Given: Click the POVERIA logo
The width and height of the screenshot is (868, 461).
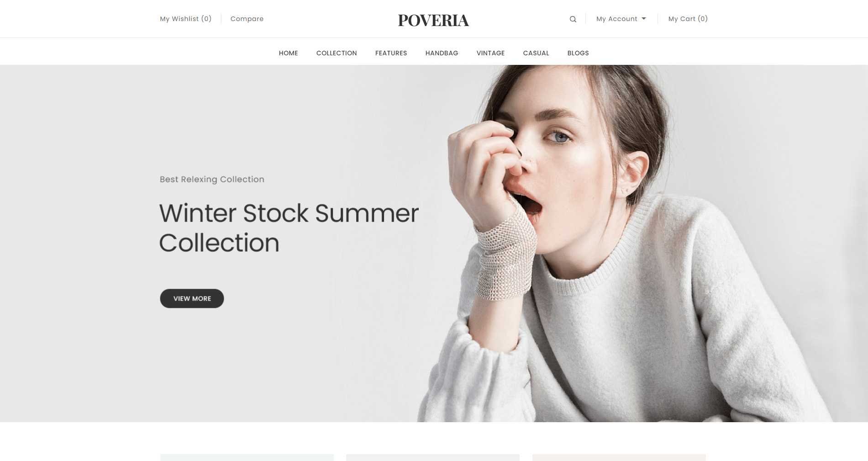Looking at the screenshot, I should [x=433, y=21].
